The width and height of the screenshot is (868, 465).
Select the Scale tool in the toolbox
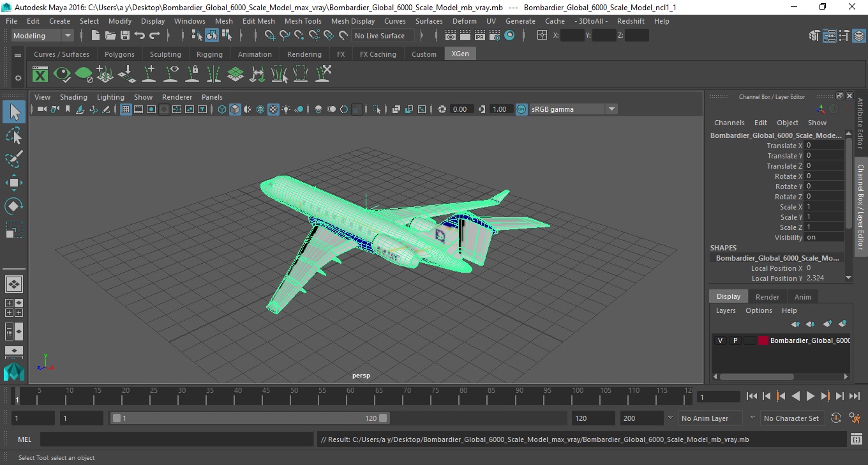pos(14,230)
